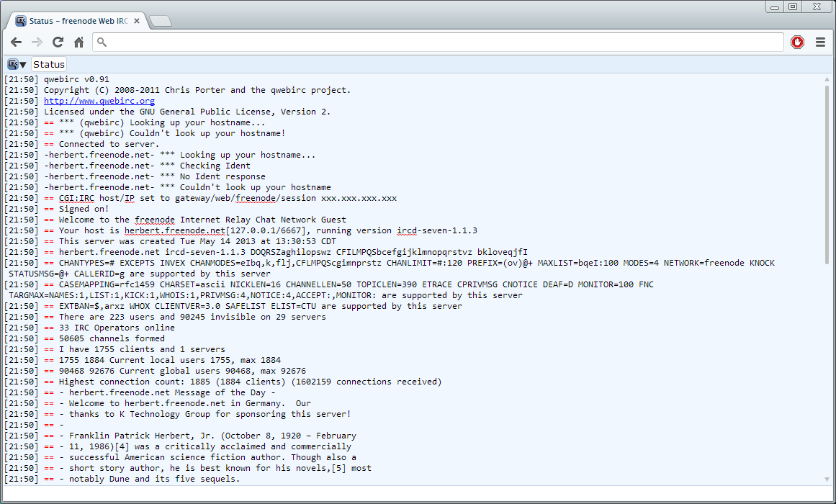Click the Forward navigation icon
The width and height of the screenshot is (836, 504).
pos(36,42)
